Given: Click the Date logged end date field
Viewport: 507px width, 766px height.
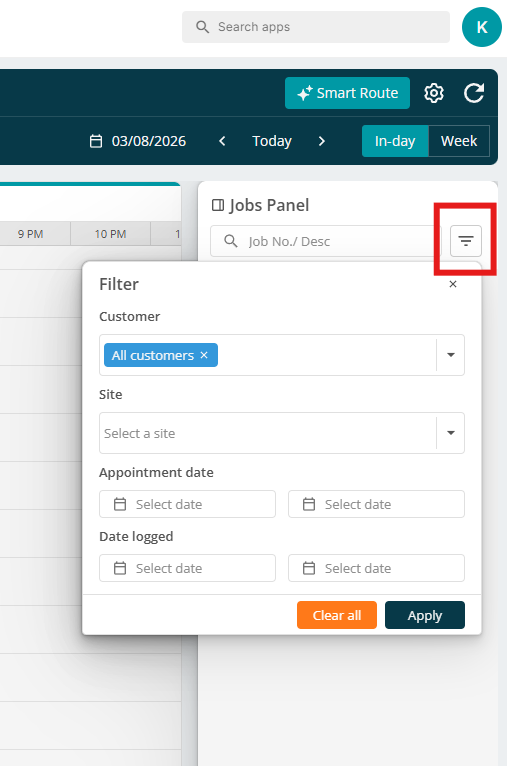Looking at the screenshot, I should [376, 568].
